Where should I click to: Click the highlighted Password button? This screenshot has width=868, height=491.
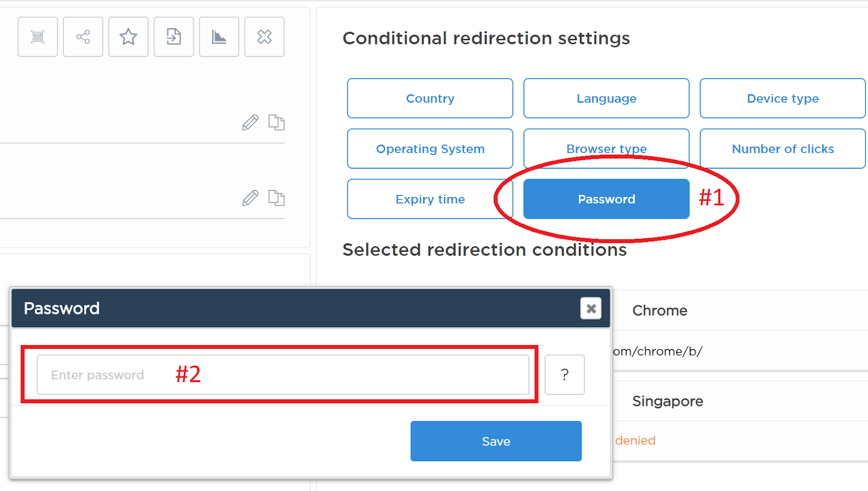[x=606, y=199]
